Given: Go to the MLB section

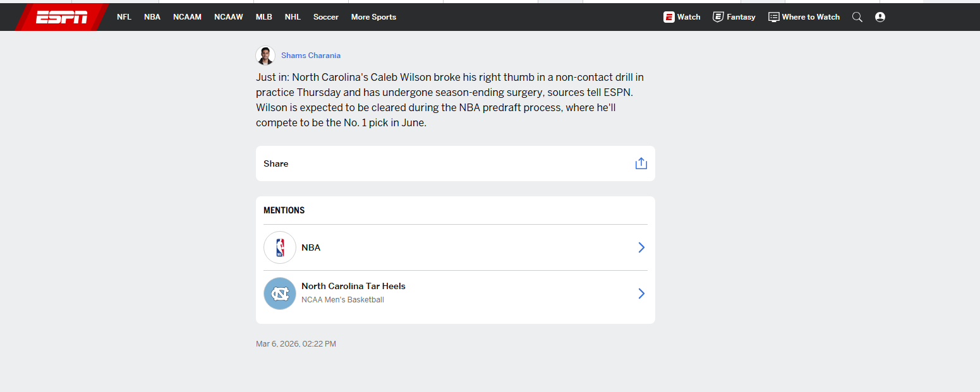Looking at the screenshot, I should tap(263, 17).
